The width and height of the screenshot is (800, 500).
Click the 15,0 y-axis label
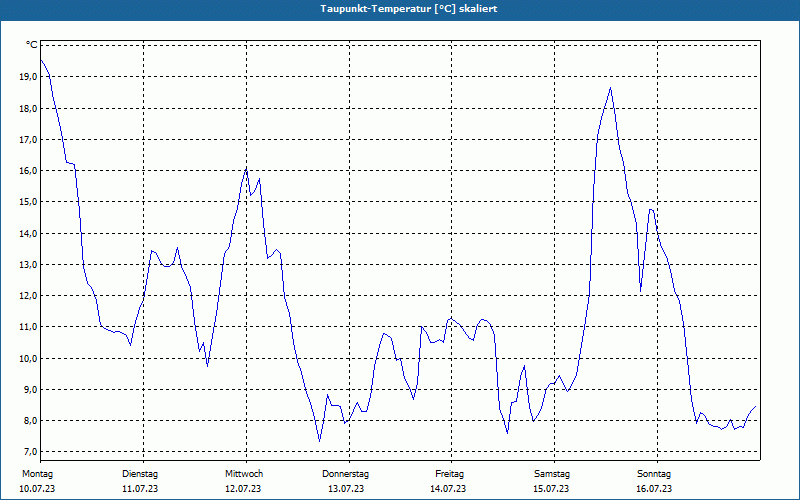coord(28,202)
